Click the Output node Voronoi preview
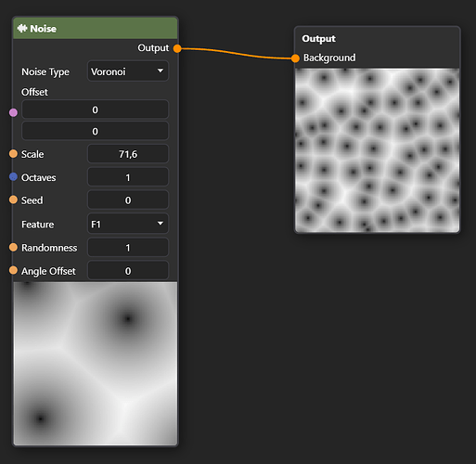This screenshot has height=464, width=476. pyautogui.click(x=378, y=150)
